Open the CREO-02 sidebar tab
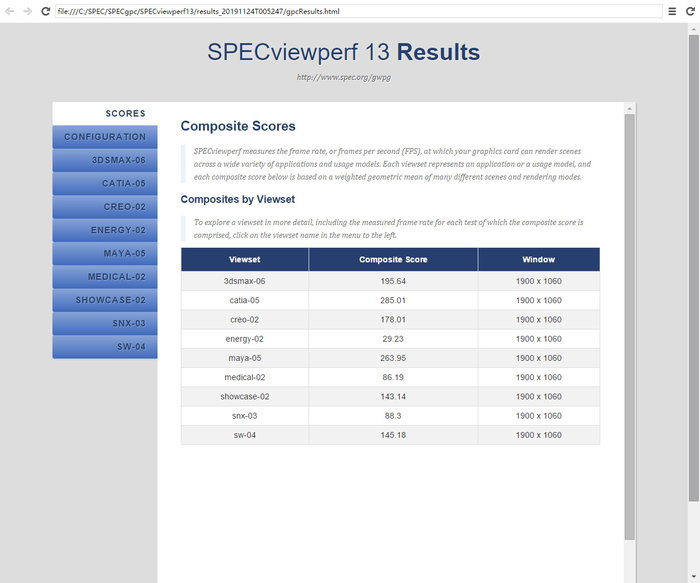700x583 pixels. tap(105, 206)
